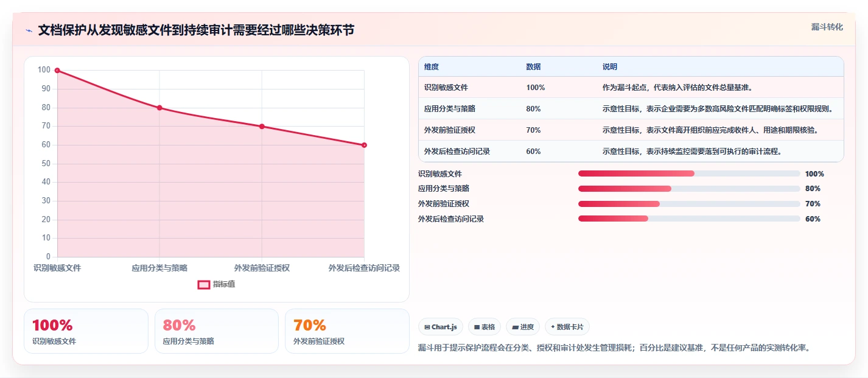Click the 漏斗转化 label in header
This screenshot has height=378, width=868.
pos(827,27)
